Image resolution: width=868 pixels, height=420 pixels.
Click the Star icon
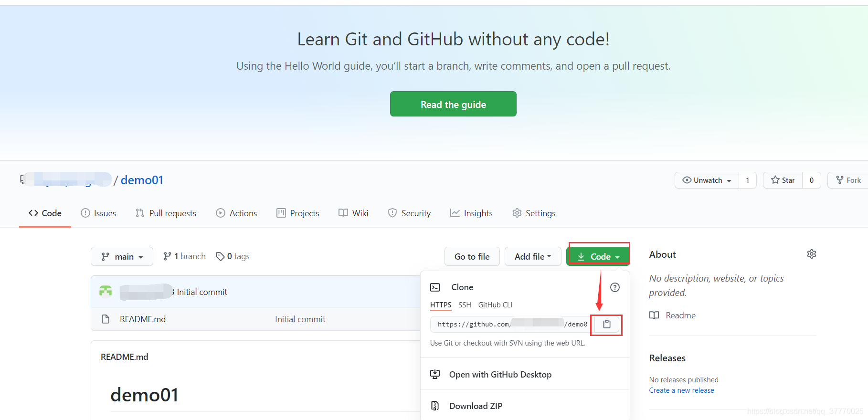point(775,180)
